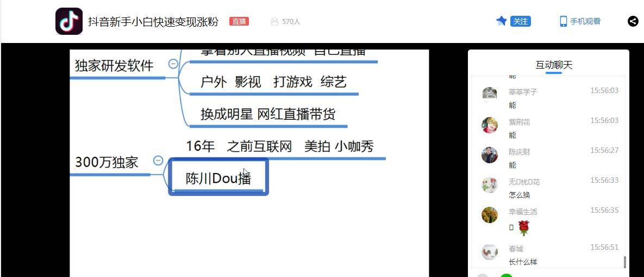Viewport: 644px width, 277px height.
Task: Click the 关注 follow button
Action: click(521, 21)
